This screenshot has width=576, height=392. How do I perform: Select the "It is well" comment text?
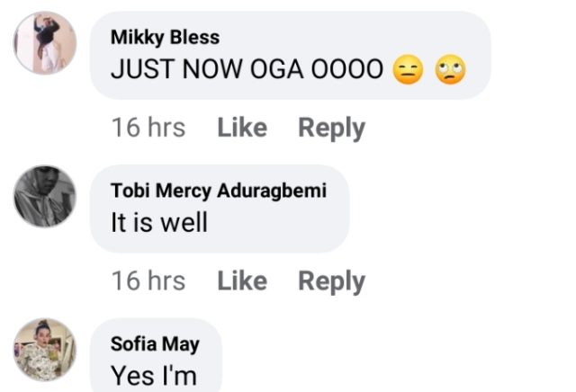tap(159, 222)
